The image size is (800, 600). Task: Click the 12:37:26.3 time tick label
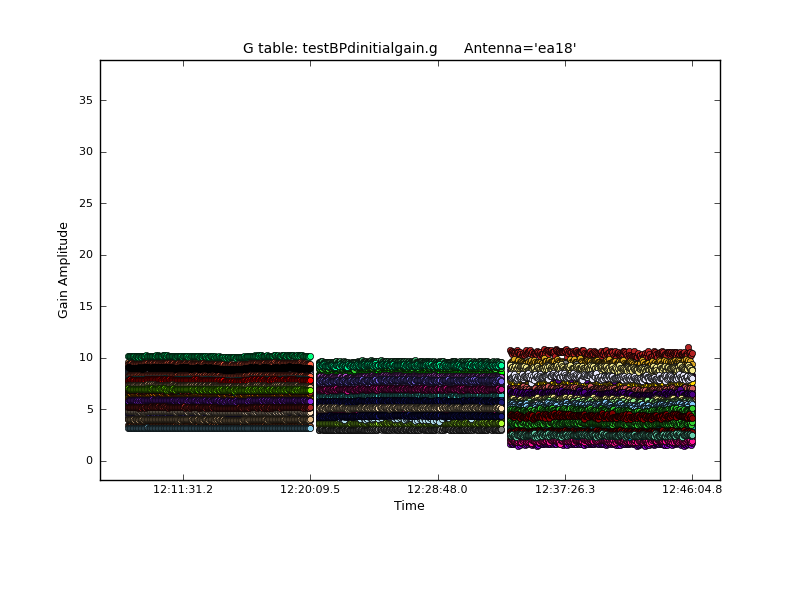(565, 490)
